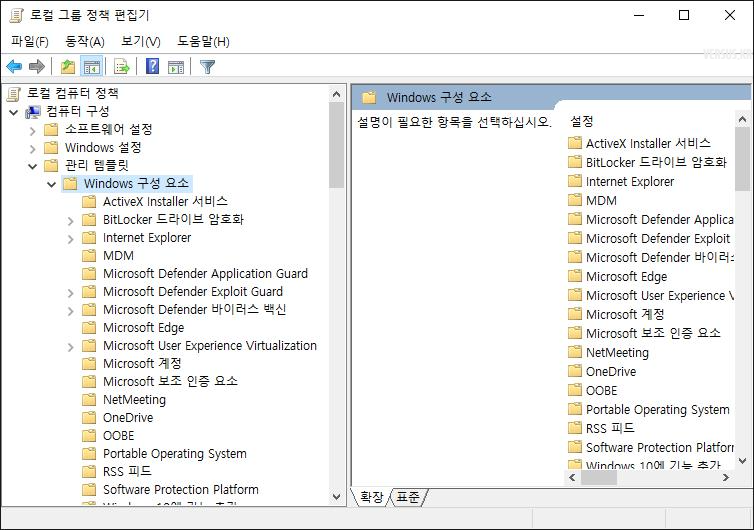Expand the 소프트웨어 설정 node
Image resolution: width=754 pixels, height=530 pixels.
[33, 130]
